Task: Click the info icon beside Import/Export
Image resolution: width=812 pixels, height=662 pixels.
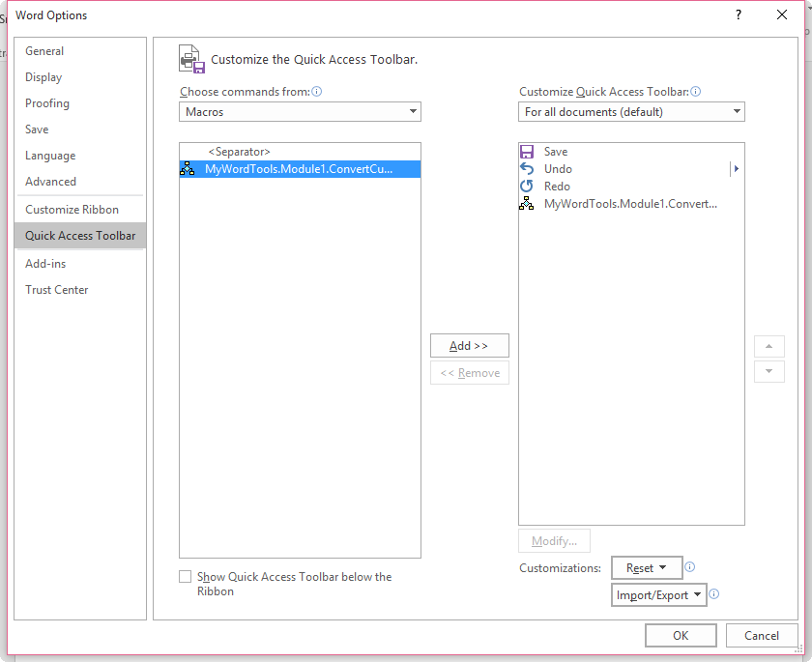Action: tap(713, 594)
